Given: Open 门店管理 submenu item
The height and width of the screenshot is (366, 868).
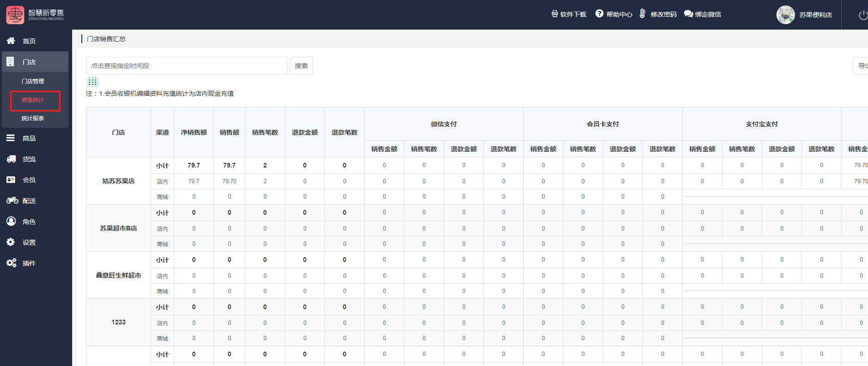Looking at the screenshot, I should (33, 81).
